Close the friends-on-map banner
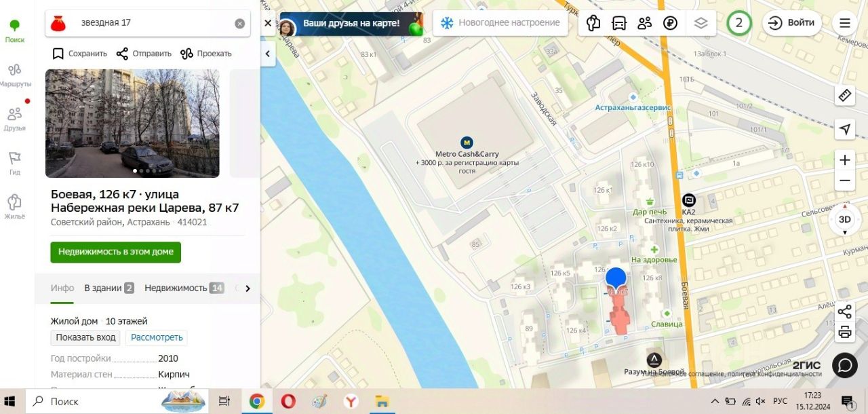 268,23
